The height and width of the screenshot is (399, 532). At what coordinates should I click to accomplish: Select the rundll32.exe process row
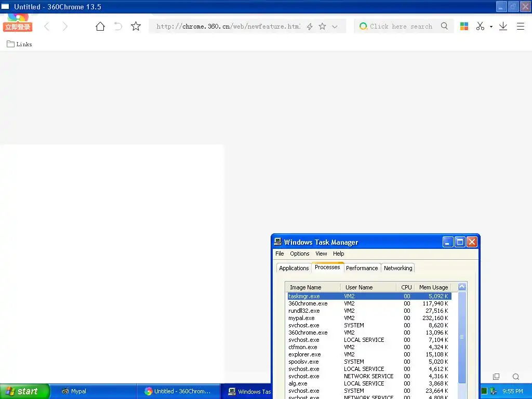[369, 311]
